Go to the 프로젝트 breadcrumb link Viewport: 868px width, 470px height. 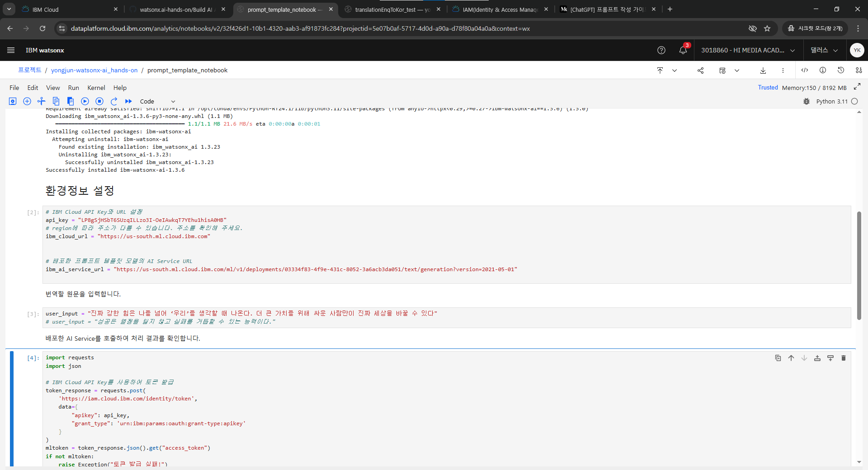[30, 70]
